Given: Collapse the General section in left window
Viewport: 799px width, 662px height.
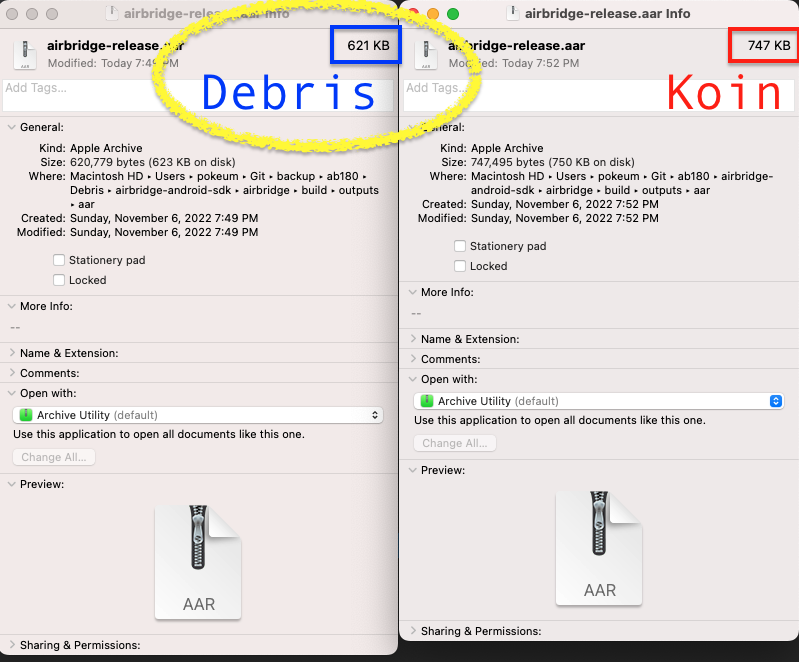Looking at the screenshot, I should coord(12,127).
